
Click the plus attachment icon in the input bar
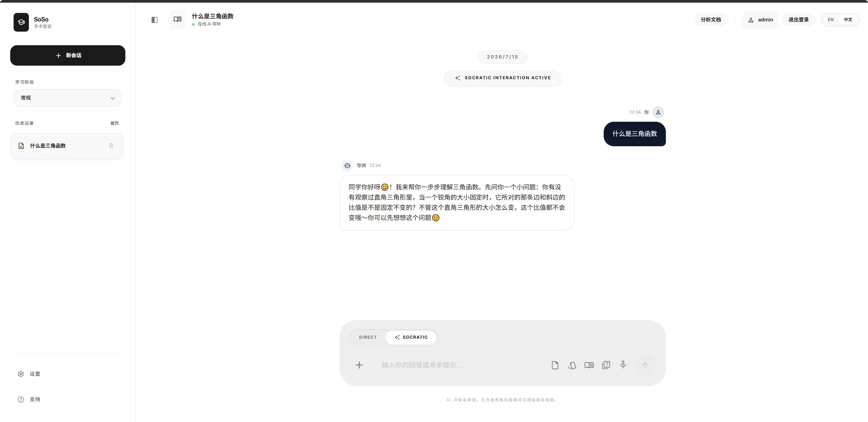tap(359, 365)
